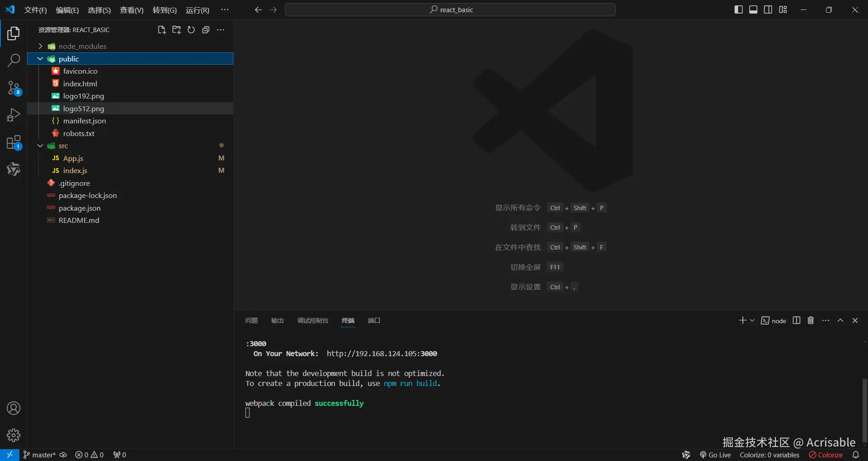Customize layout from title bar
The width and height of the screenshot is (868, 461).
coord(783,10)
